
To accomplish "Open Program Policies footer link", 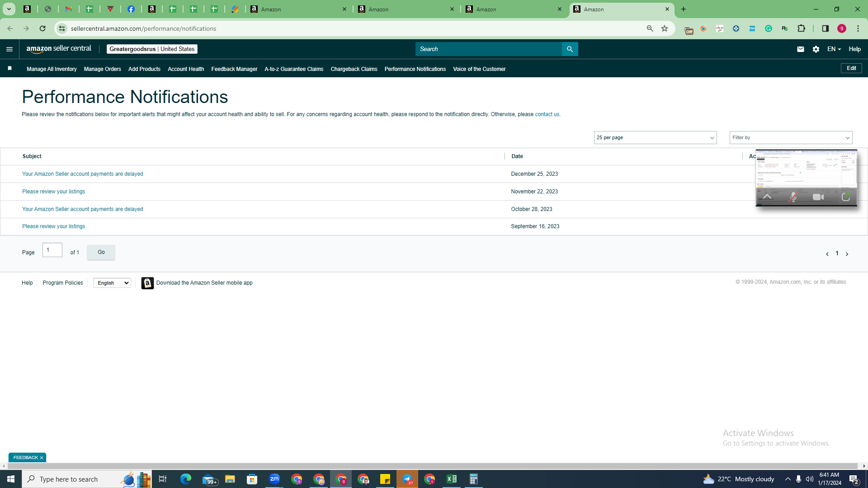I will coord(63,283).
